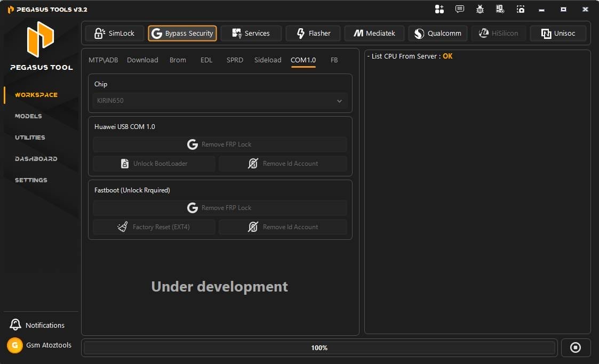Click the record target icon beside the progress bar
This screenshot has height=364, width=599.
[x=576, y=347]
